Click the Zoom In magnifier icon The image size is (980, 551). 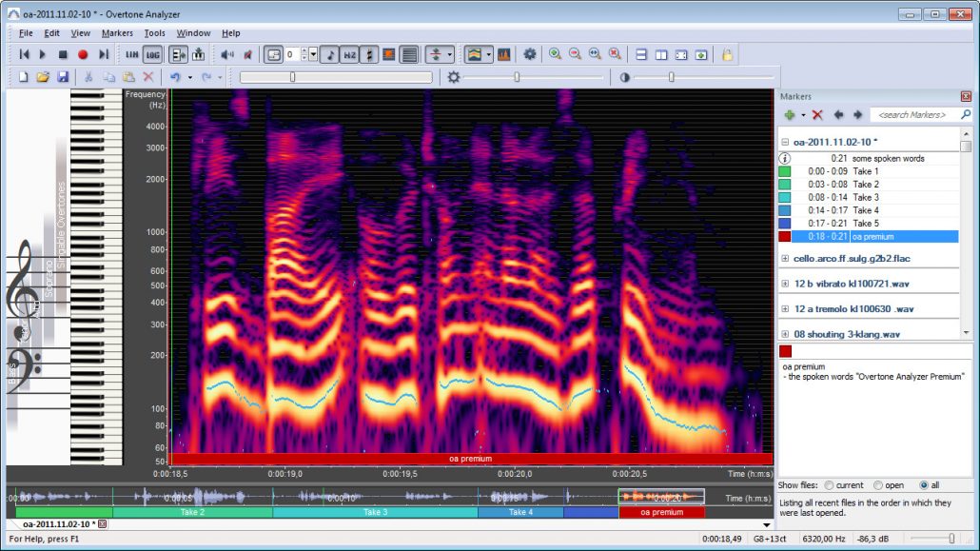pos(555,55)
